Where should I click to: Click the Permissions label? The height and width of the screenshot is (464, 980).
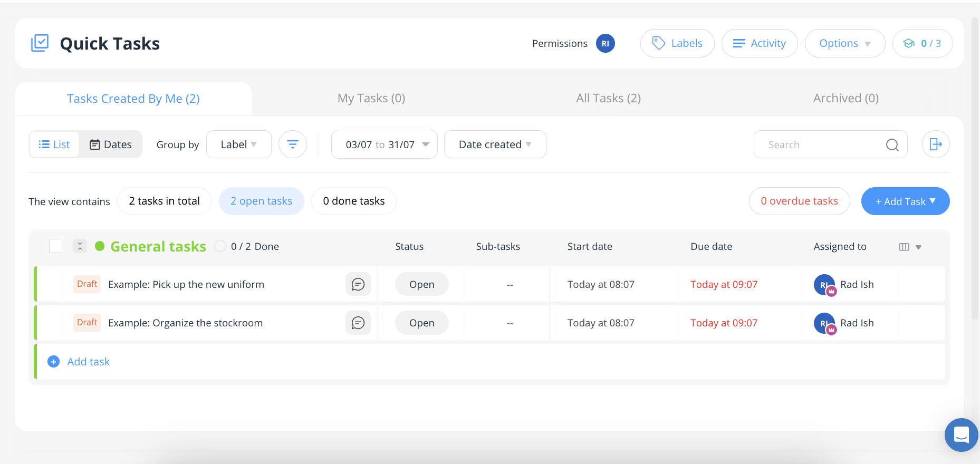click(x=560, y=43)
